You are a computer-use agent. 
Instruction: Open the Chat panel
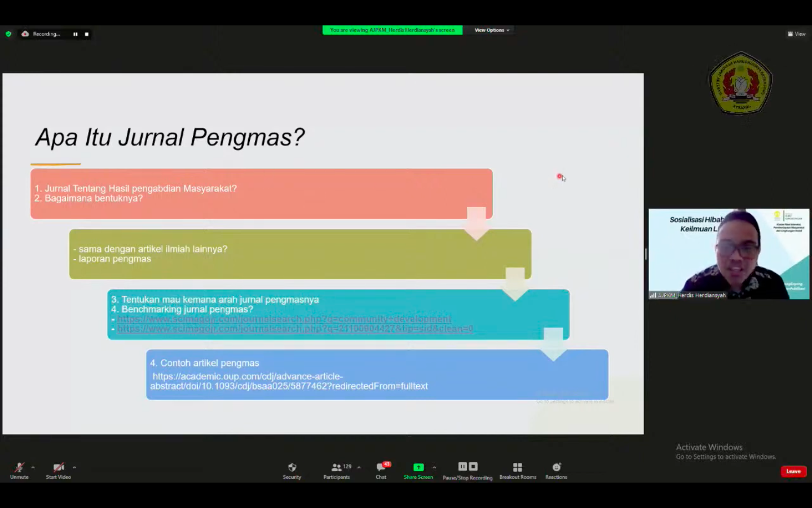tap(381, 470)
